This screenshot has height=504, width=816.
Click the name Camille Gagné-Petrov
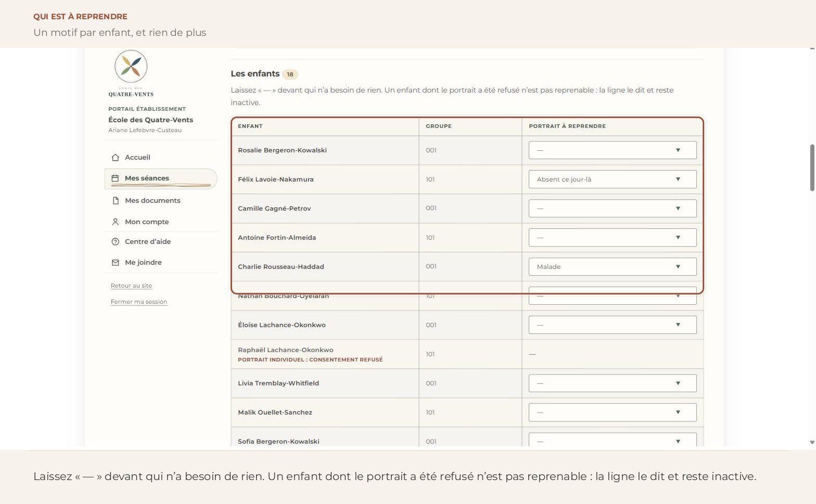pyautogui.click(x=274, y=209)
